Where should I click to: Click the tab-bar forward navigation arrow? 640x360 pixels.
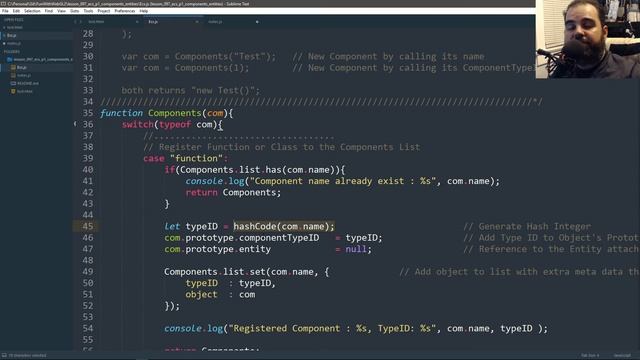pos(80,22)
